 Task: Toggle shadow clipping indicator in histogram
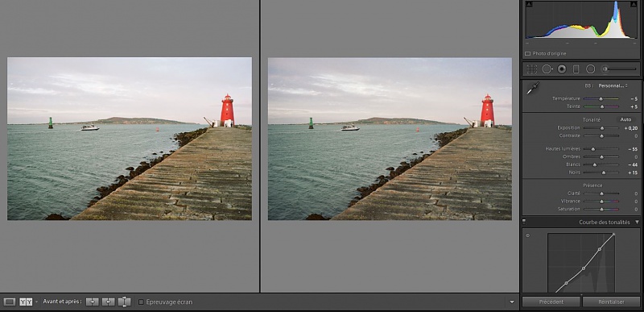pos(528,4)
